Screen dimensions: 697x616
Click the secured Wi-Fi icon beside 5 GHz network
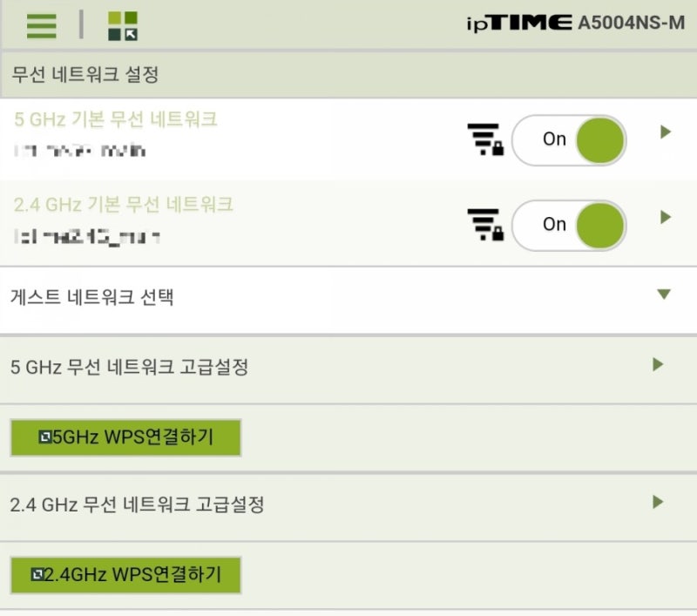click(483, 137)
